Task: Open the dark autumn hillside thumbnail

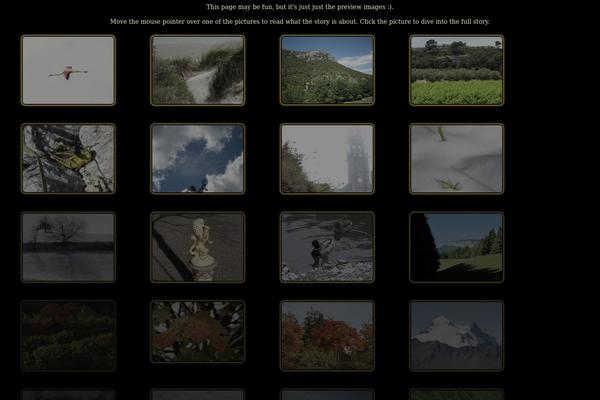Action: tap(68, 336)
